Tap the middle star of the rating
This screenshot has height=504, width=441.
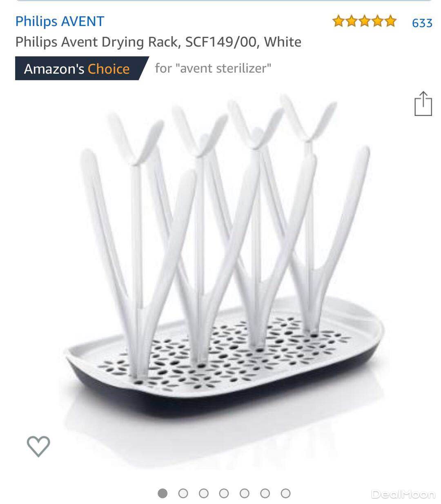point(364,21)
